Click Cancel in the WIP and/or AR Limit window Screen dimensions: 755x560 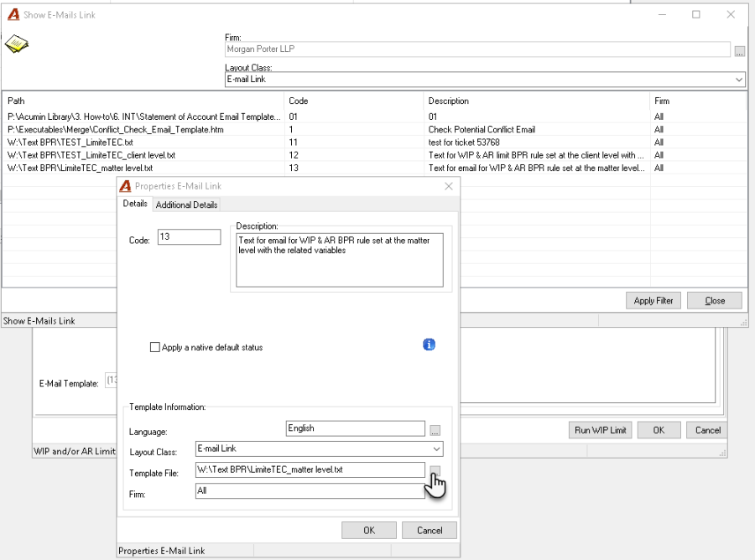tap(707, 430)
